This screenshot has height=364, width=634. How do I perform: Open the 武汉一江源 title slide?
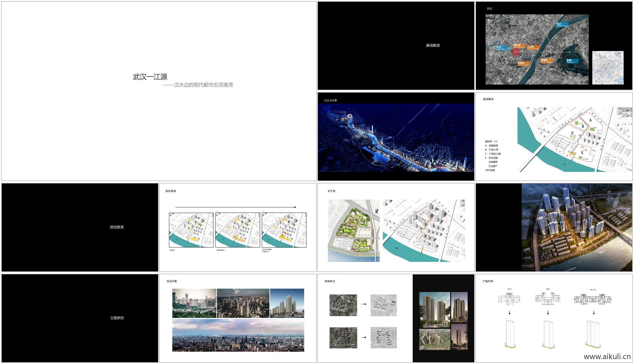(x=159, y=91)
